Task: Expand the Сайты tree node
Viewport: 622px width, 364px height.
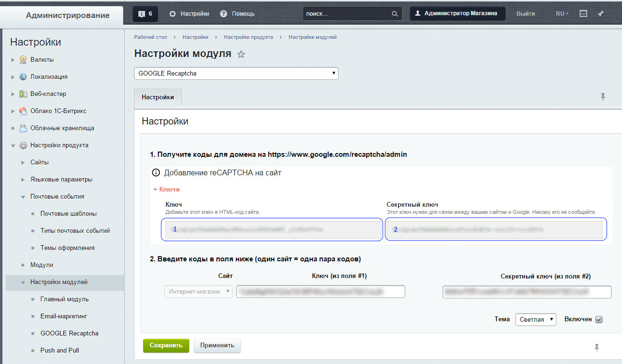Action: [x=23, y=163]
